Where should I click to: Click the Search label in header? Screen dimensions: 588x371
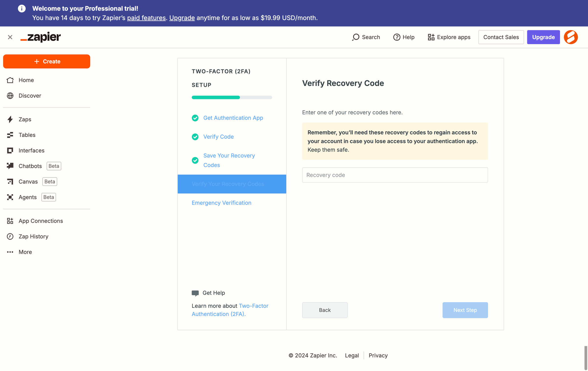point(371,37)
